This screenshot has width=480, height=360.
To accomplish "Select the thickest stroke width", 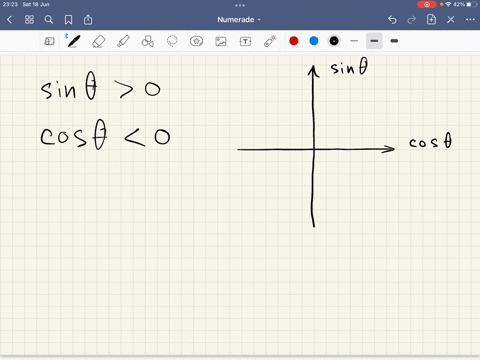I will 394,41.
